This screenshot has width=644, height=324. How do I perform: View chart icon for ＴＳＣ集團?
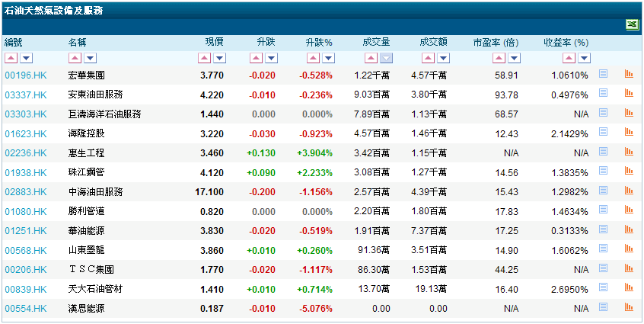628,268
